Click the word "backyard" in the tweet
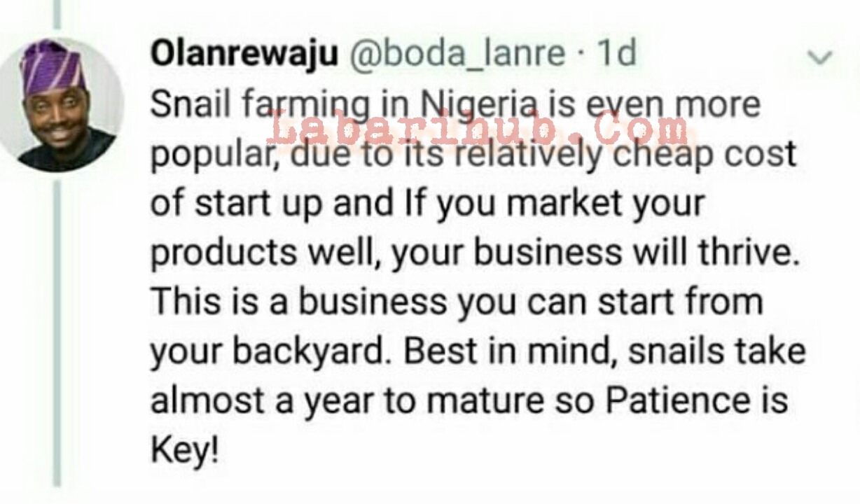860x504 pixels. (x=309, y=351)
